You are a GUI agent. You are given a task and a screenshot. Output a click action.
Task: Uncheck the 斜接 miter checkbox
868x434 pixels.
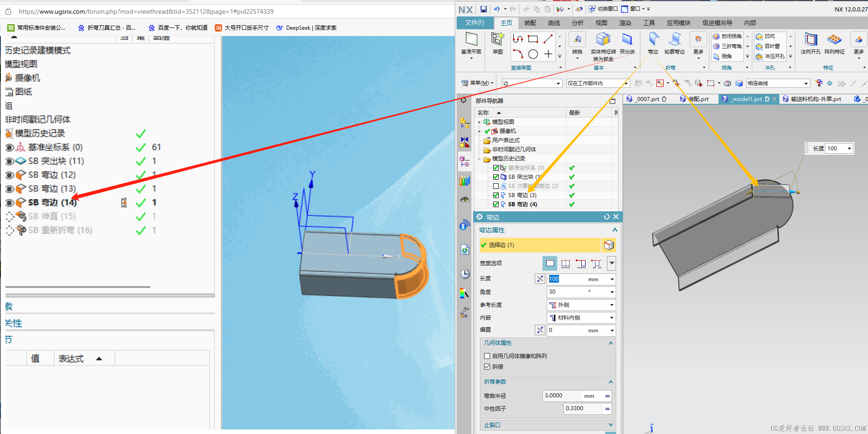coord(487,367)
